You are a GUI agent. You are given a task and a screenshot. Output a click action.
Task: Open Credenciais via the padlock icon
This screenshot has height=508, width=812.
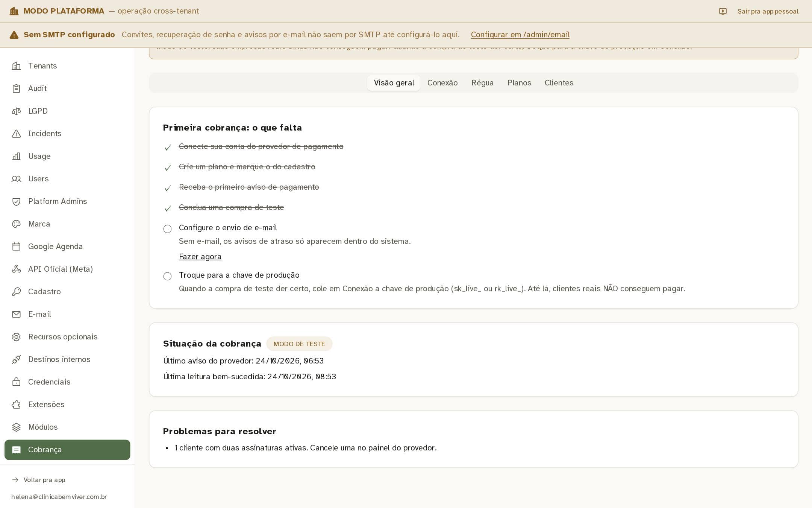coord(16,382)
